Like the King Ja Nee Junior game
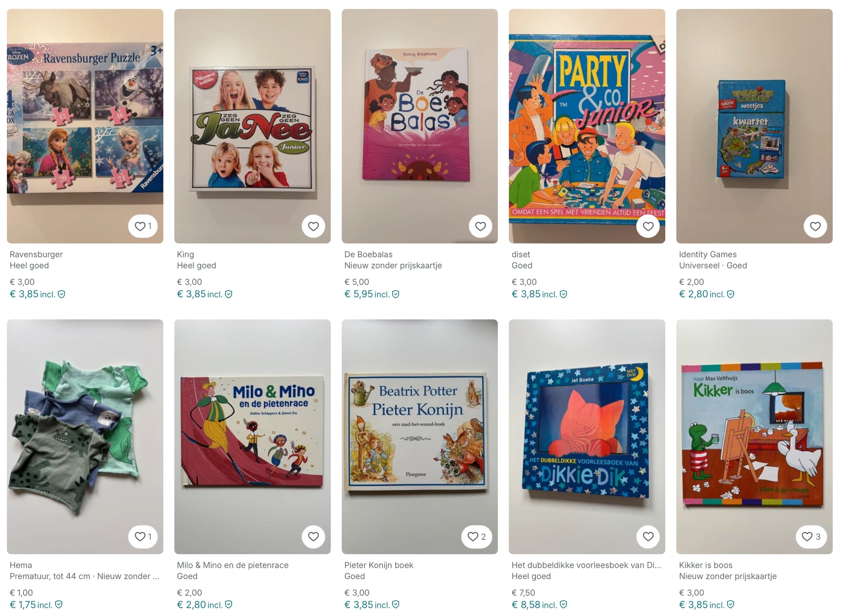This screenshot has width=841, height=616. tap(313, 227)
